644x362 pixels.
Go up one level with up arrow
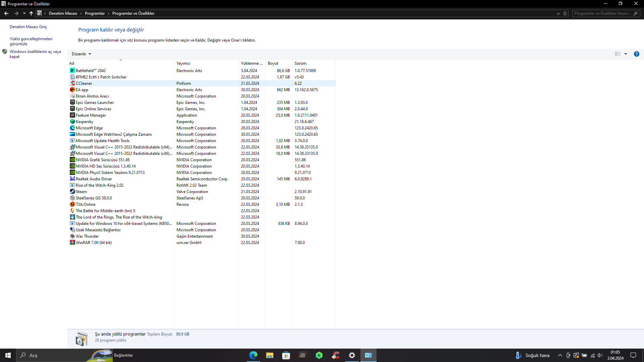(31, 13)
